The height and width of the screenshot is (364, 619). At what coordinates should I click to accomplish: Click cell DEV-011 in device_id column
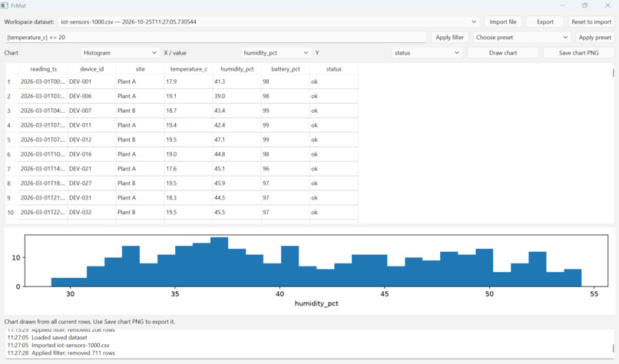pos(91,125)
